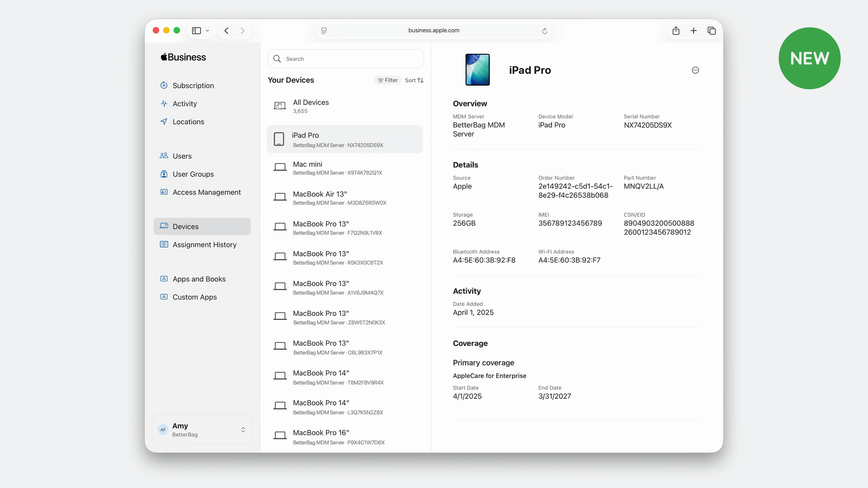Viewport: 868px width, 488px height.
Task: Expand the Amy BetterBag account switcher
Action: [202, 429]
